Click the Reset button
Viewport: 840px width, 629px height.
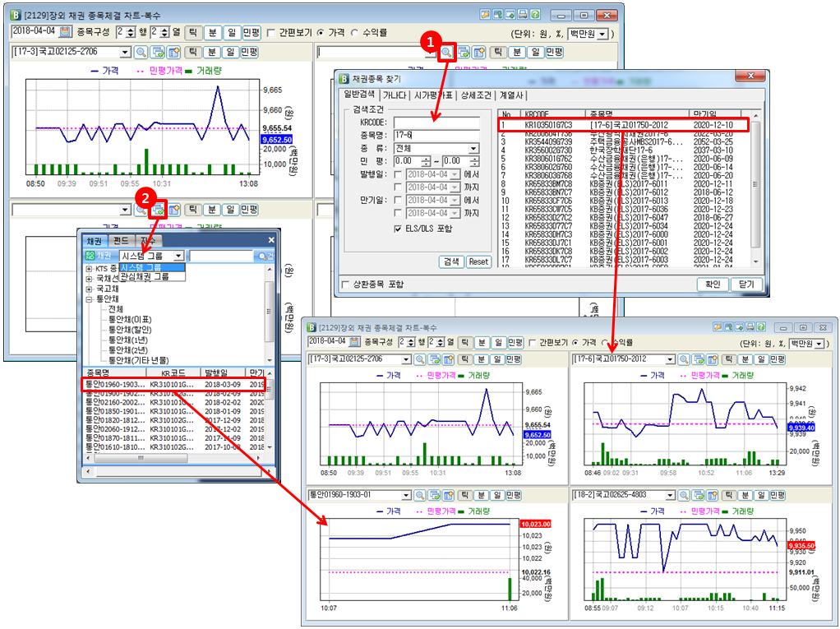(478, 262)
